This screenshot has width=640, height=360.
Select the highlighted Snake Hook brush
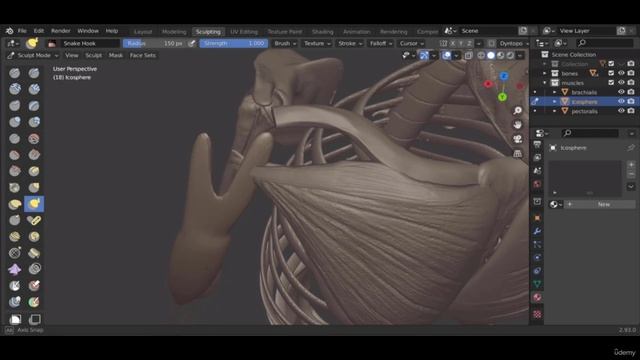34,204
